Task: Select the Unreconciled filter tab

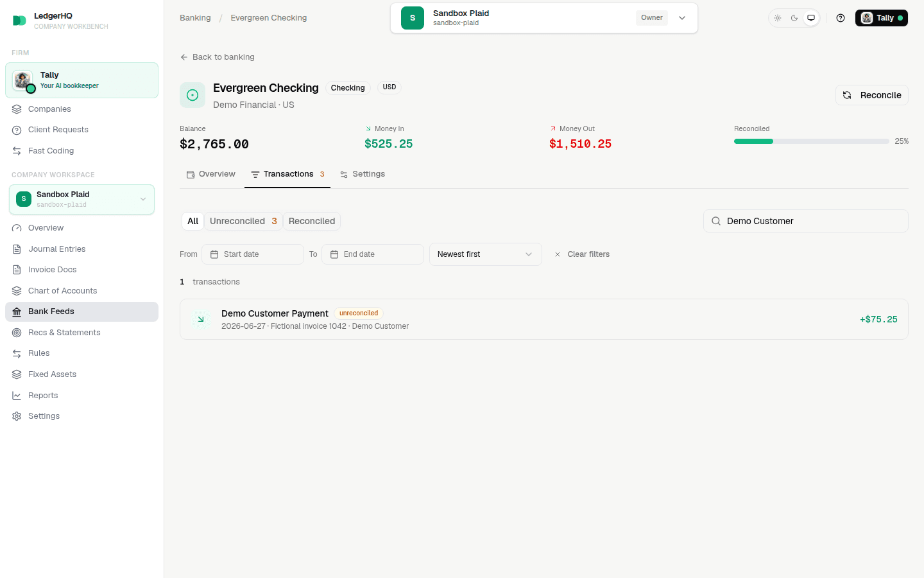Action: coord(243,221)
